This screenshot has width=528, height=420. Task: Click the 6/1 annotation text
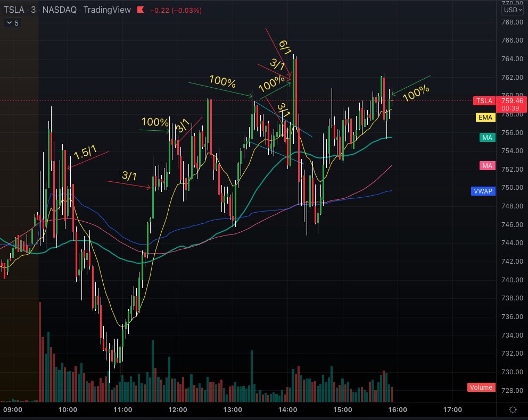point(285,47)
